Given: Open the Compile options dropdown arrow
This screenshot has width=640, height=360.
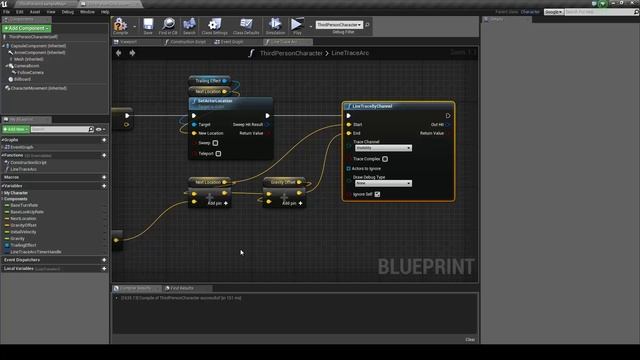Looking at the screenshot, I should 135,27.
